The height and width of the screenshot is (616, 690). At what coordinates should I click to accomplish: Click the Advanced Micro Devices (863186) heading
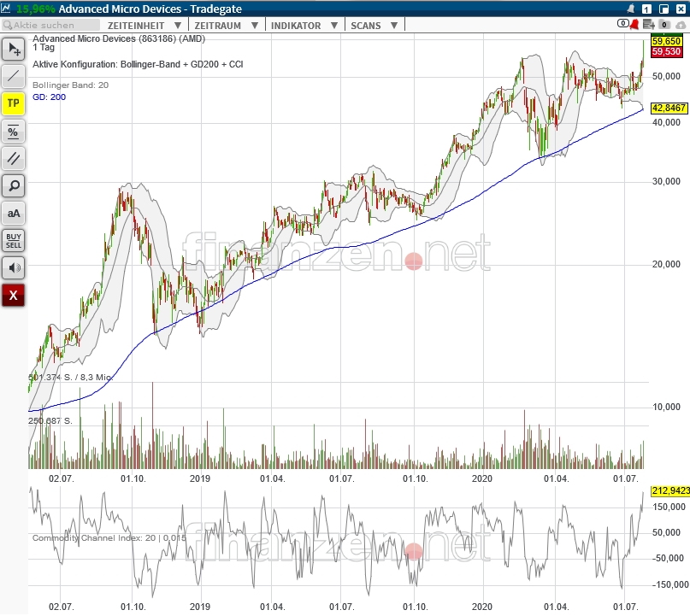119,38
